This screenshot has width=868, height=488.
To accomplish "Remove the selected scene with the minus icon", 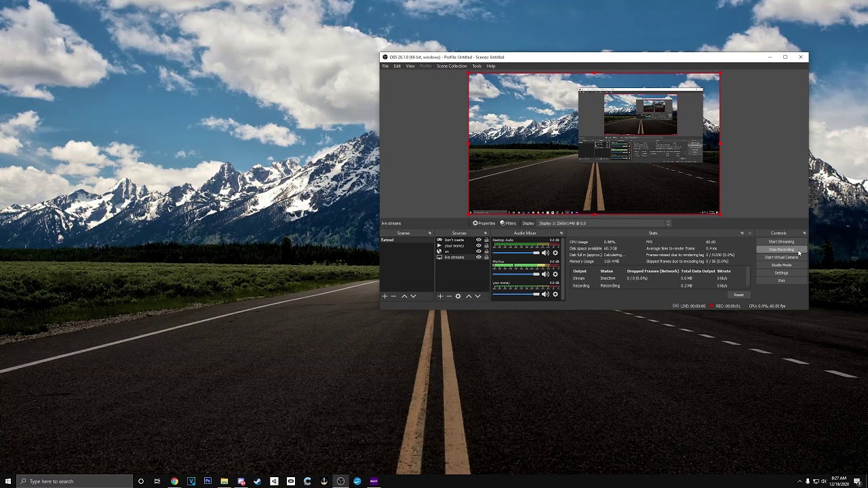I will coord(393,296).
